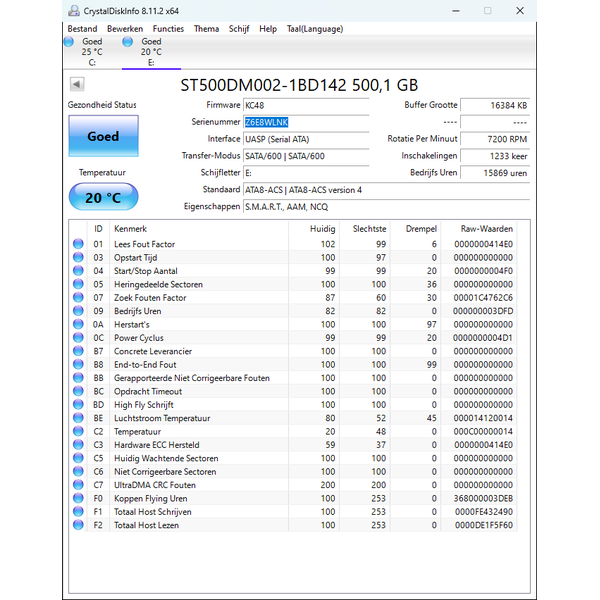Click status orb of Opdracht Timeout row
The width and height of the screenshot is (600, 600).
point(78,391)
